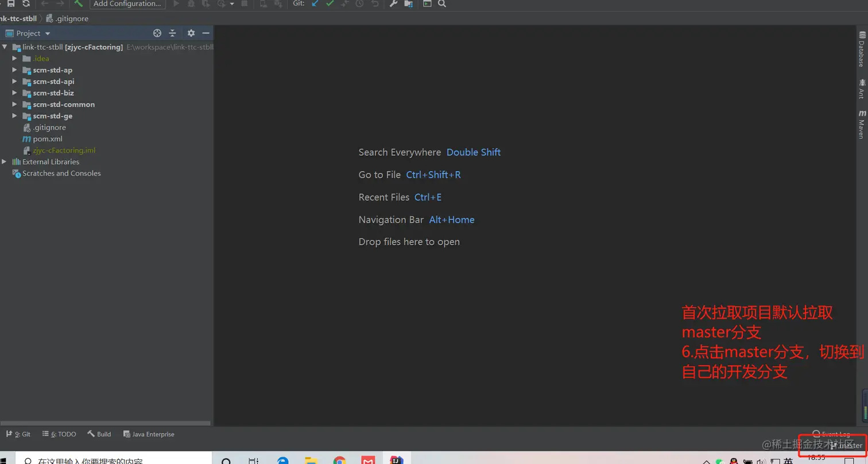This screenshot has height=464, width=868.
Task: Click the green Build Project hammer icon
Action: click(79, 3)
